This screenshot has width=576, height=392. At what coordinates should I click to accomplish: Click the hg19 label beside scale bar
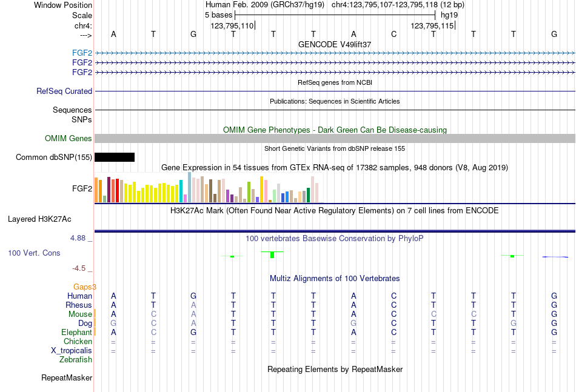pos(449,15)
